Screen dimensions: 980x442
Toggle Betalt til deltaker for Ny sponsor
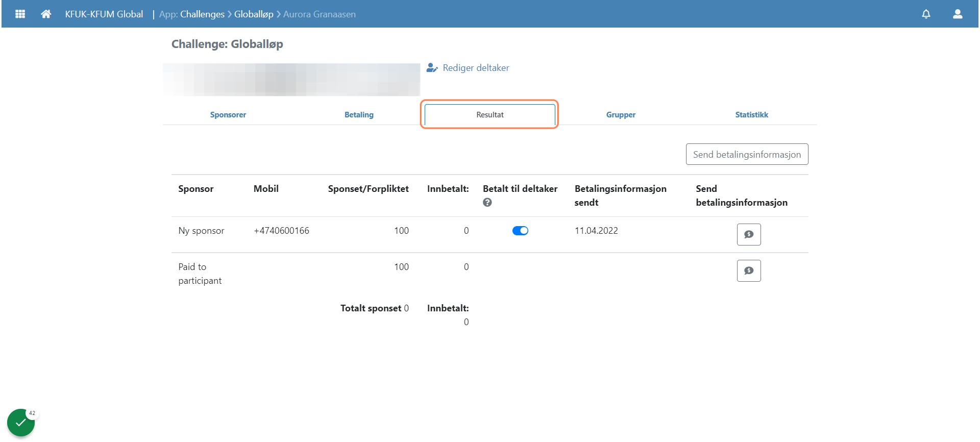pos(520,231)
